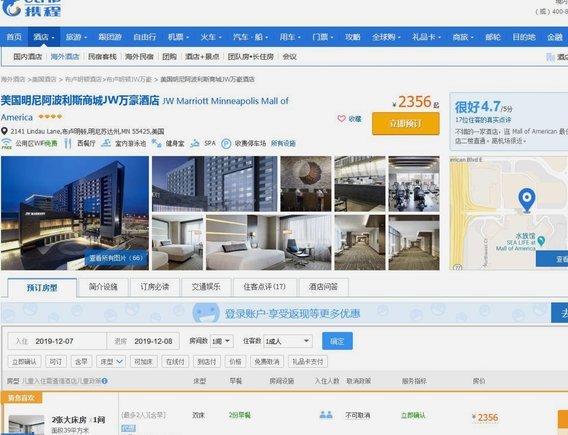Toggle the 可加床 extra bed filter

click(143, 361)
